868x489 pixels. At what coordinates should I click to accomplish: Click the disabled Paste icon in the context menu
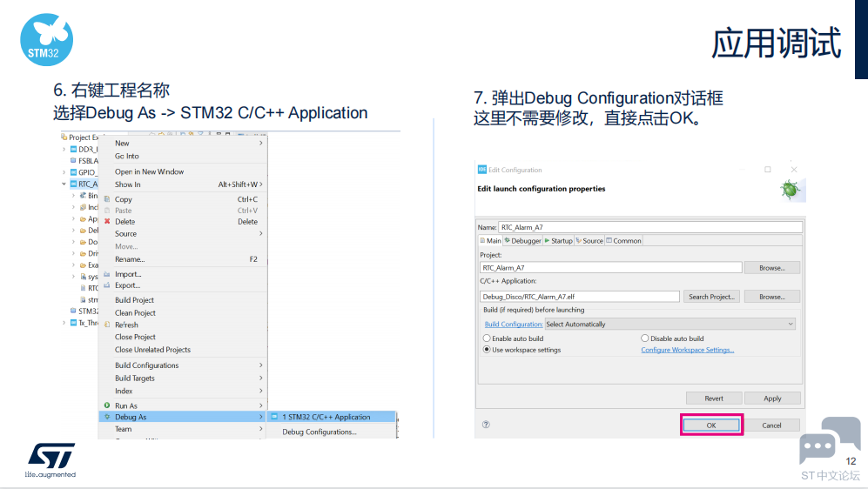107,211
